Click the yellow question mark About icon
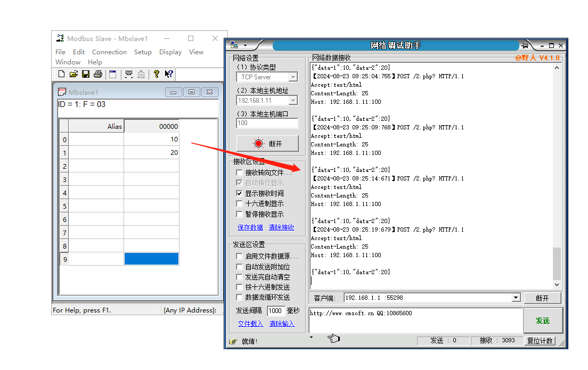 coord(157,74)
